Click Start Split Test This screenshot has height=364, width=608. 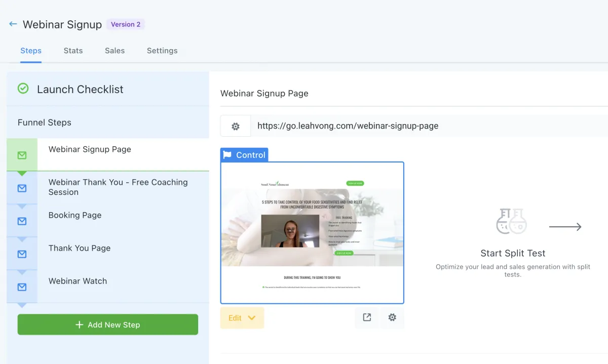click(x=512, y=253)
